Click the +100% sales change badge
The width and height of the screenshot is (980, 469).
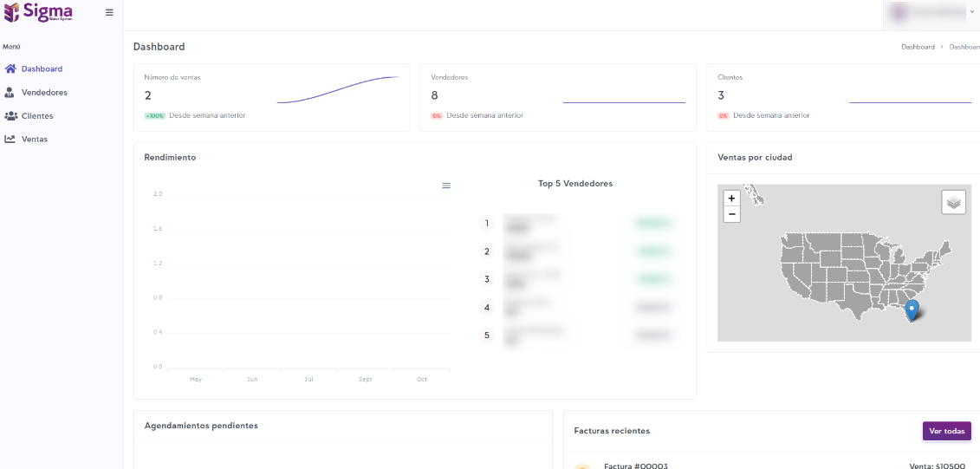click(154, 115)
